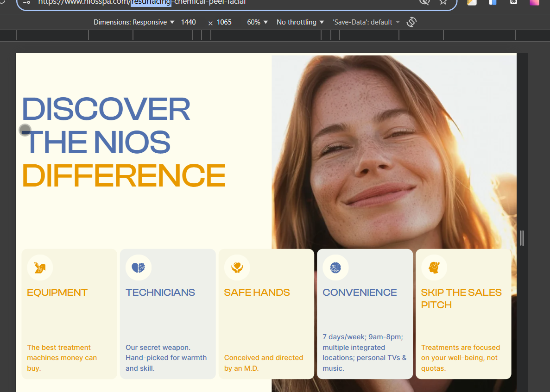Click the crossed-out eye icon in address bar
550x392 pixels.
[424, 2]
